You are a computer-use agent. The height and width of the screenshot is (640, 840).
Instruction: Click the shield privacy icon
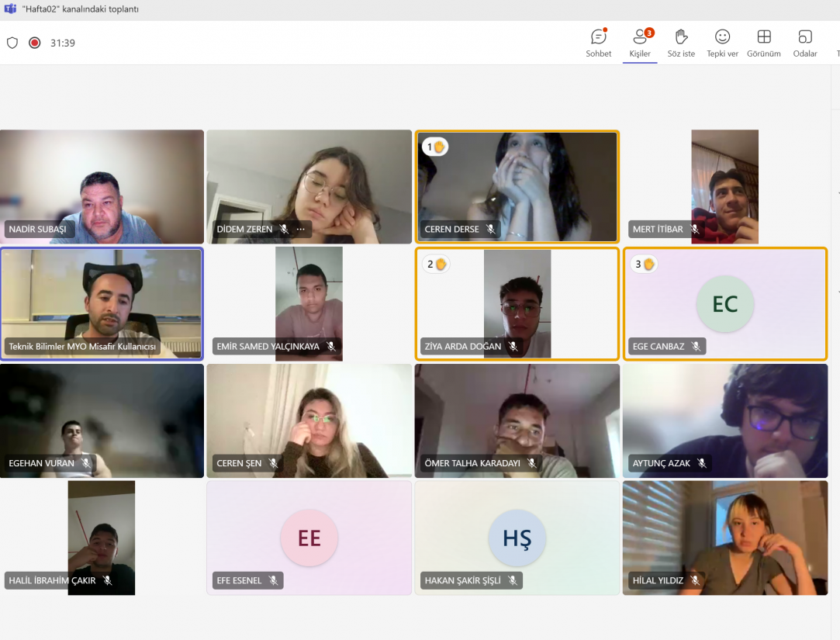tap(12, 43)
